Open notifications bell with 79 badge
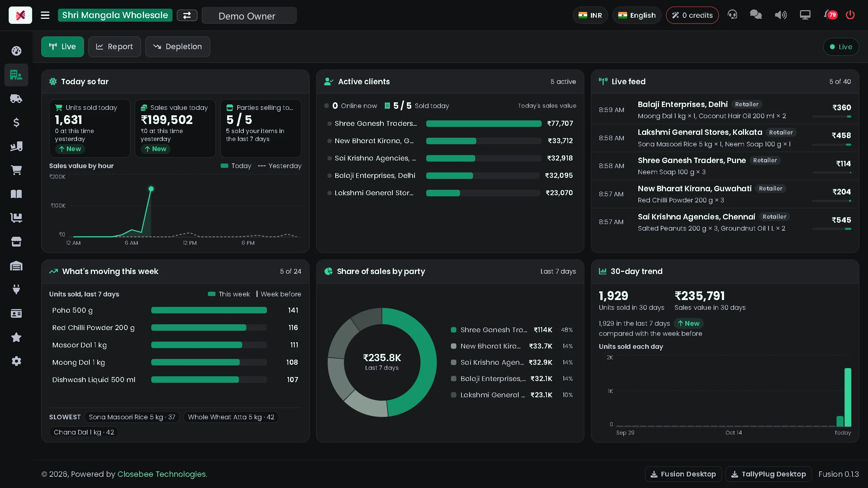Image resolution: width=868 pixels, height=488 pixels. [x=830, y=15]
